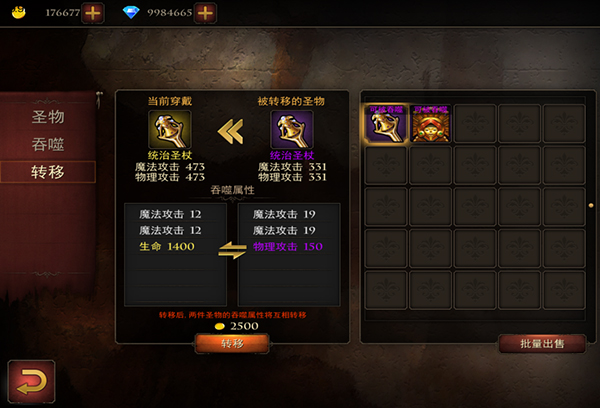Click the inventory scrollbar indicator dot
600x408 pixels.
click(x=591, y=206)
